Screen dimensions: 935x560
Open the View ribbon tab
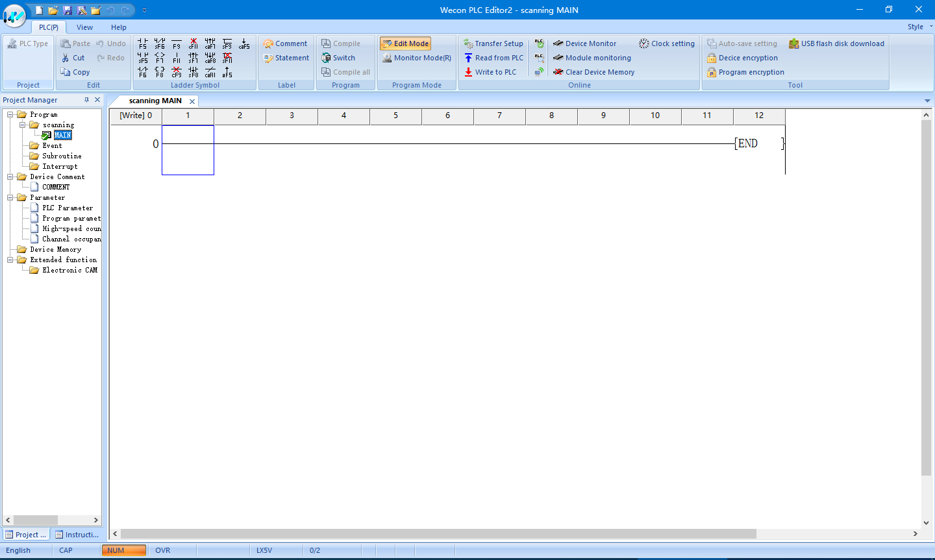[x=84, y=27]
